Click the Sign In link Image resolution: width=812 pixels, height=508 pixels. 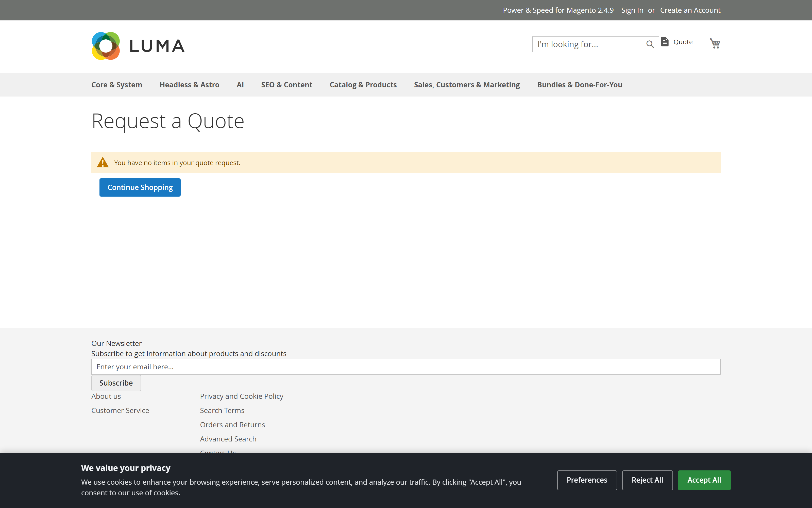[x=632, y=10]
